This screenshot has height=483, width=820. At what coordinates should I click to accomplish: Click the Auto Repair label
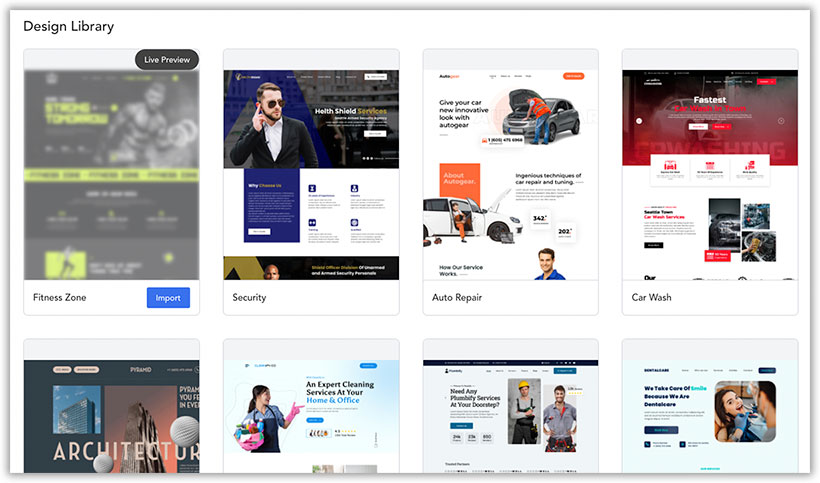(x=457, y=297)
